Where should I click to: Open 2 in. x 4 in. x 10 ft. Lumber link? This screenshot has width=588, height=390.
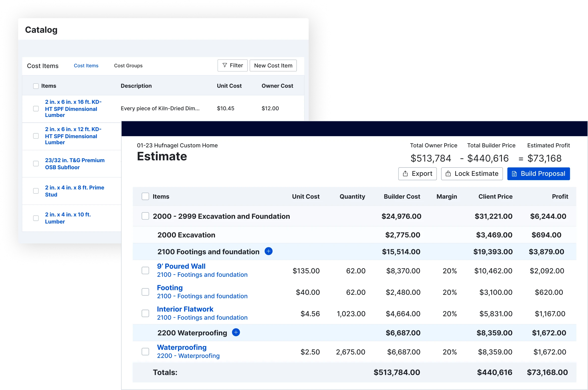[x=68, y=218]
